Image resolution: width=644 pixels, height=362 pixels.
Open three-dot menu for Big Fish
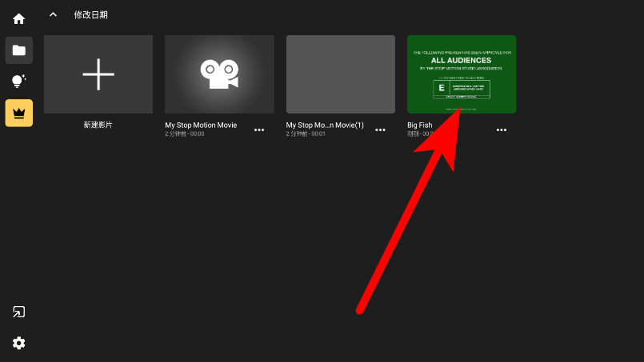[x=502, y=129]
